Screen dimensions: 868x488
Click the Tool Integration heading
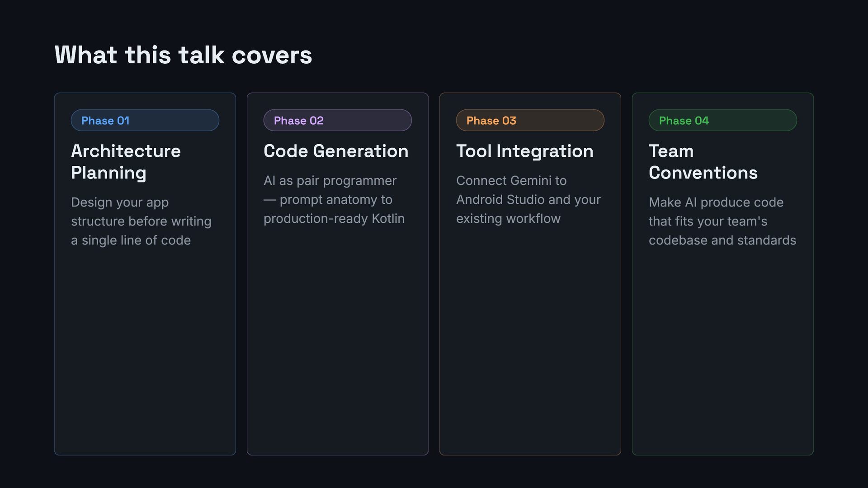(x=525, y=151)
